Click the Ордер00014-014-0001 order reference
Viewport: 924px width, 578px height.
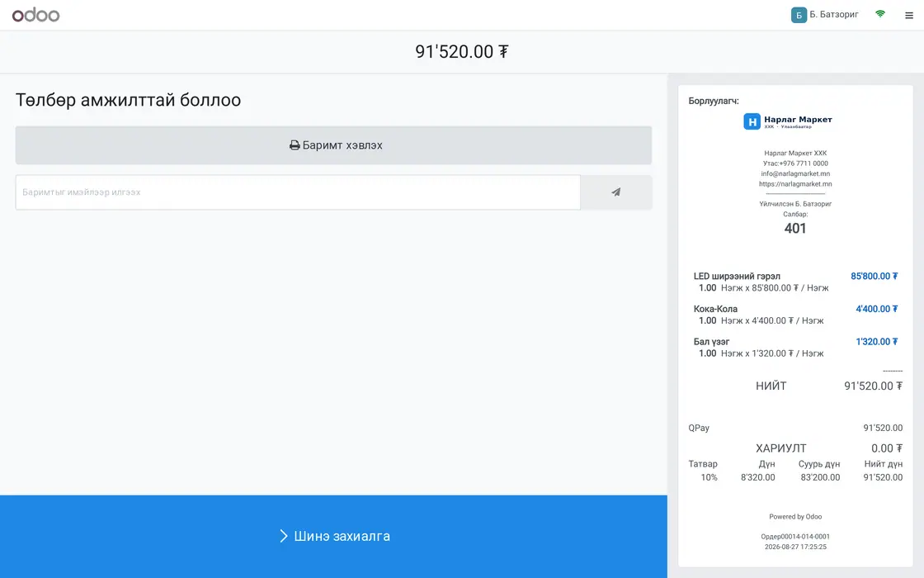pyautogui.click(x=795, y=537)
